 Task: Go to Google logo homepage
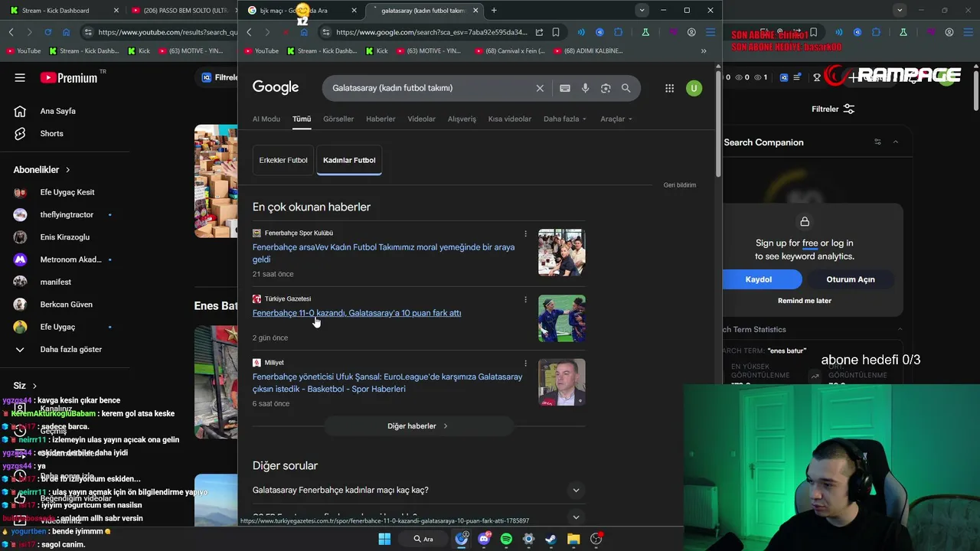tap(276, 87)
